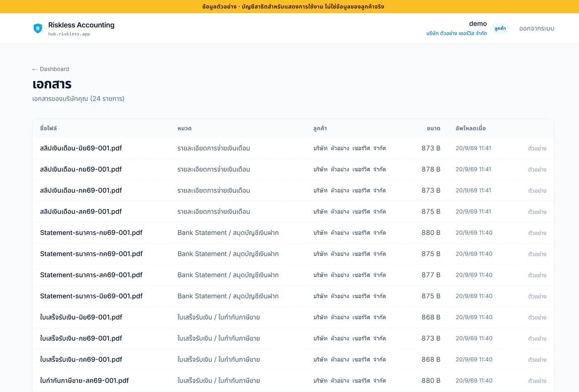The width and height of the screenshot is (579, 392).
Task: Click the ลูกค้า column header in table
Action: pos(320,128)
